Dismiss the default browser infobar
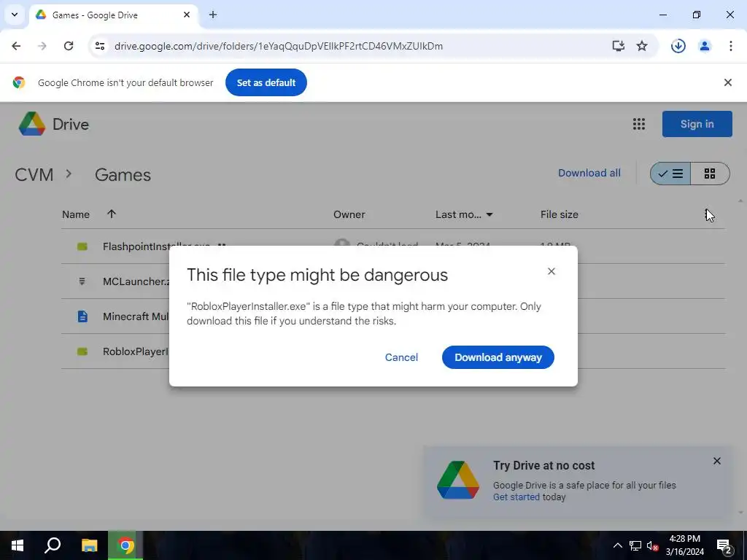This screenshot has height=560, width=747. [727, 82]
